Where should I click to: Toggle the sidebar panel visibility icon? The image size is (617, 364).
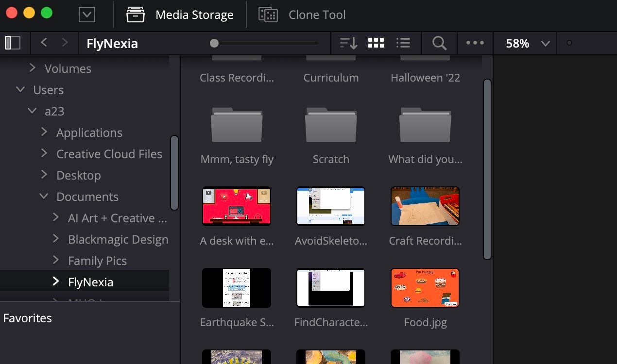13,43
